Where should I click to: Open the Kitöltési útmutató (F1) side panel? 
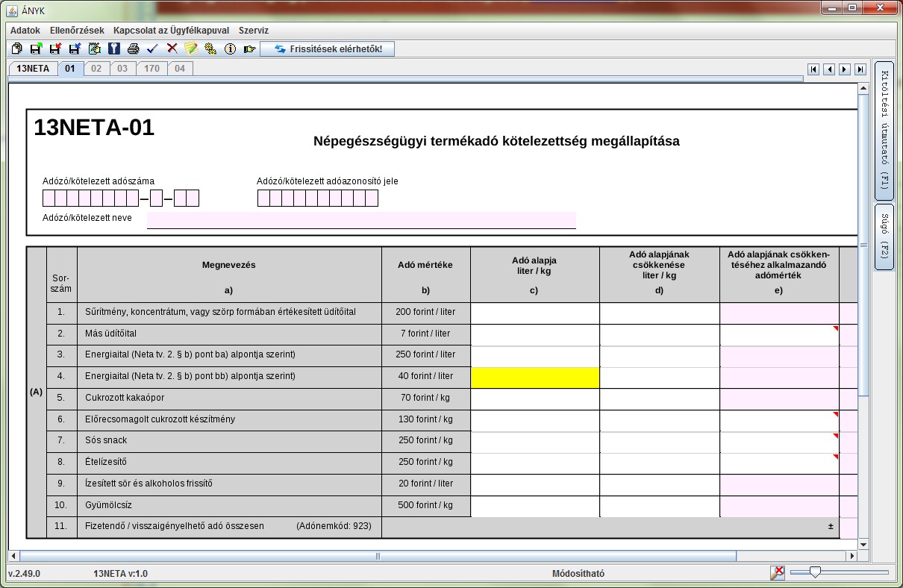coord(884,130)
